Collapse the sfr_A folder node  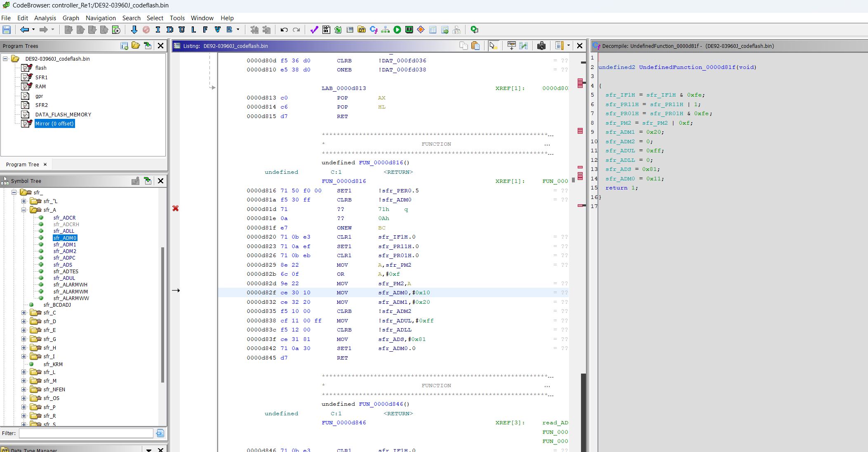(x=24, y=210)
